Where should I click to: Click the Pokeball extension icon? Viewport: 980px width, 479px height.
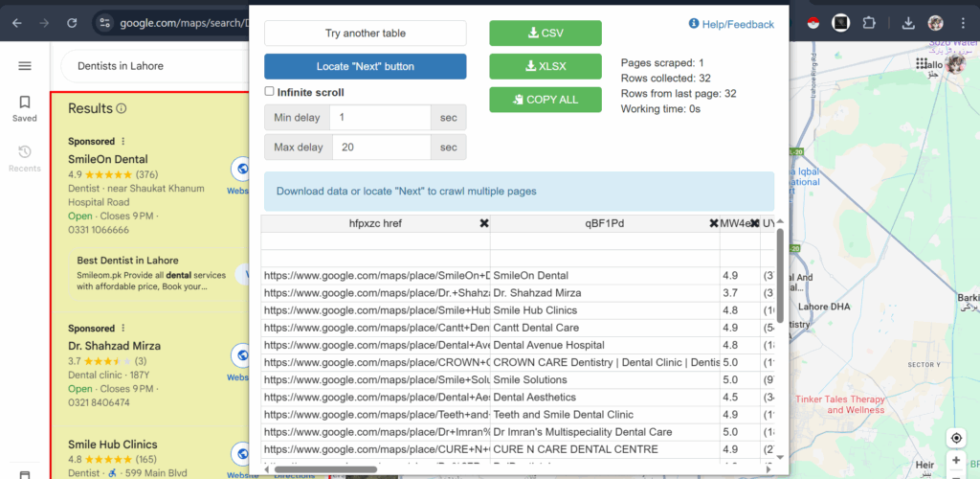coord(813,23)
